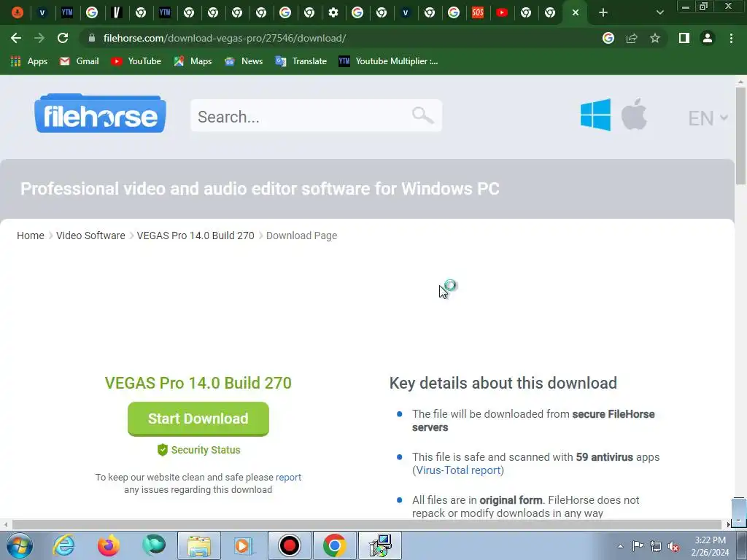This screenshot has width=747, height=560.
Task: Launch Internet Explorer from the taskbar
Action: [64, 545]
